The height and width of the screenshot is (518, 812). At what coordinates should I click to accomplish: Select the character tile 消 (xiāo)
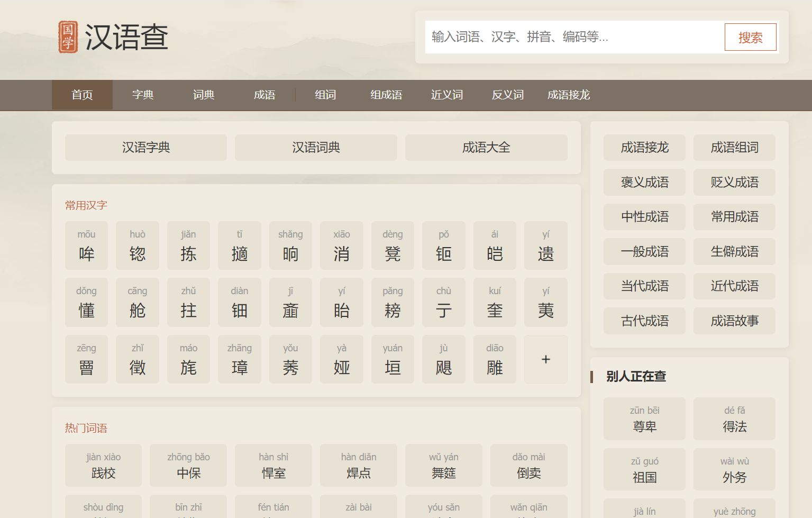341,246
